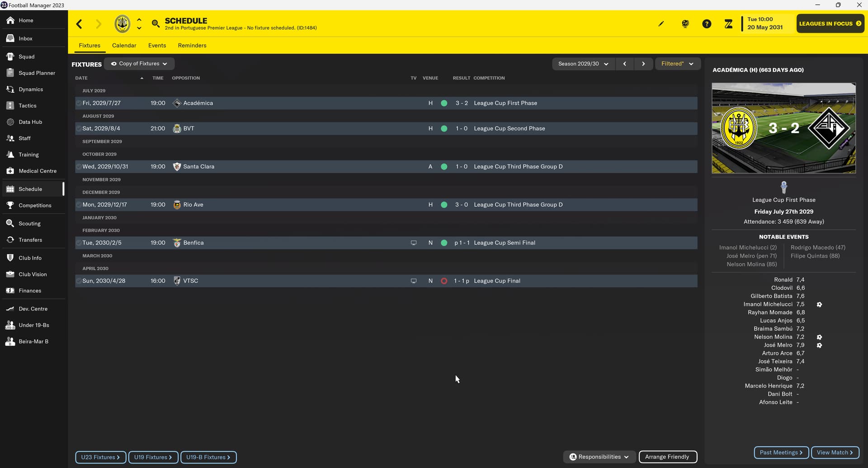Screen dimensions: 868x468
Task: Click Arrange Friendly button
Action: (668, 457)
